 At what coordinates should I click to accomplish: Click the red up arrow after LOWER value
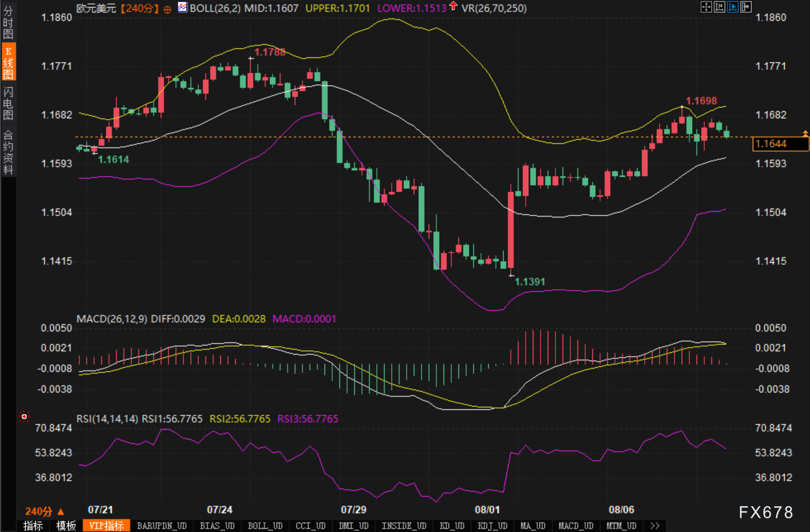[453, 6]
